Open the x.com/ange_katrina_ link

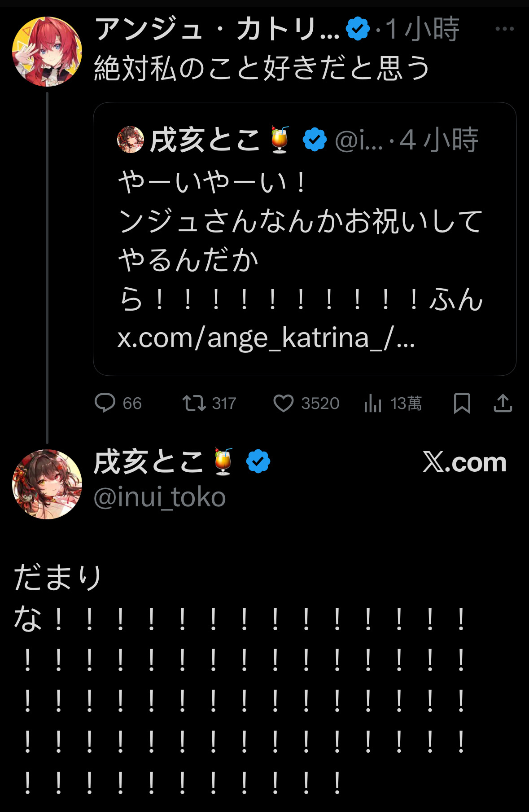point(266,338)
